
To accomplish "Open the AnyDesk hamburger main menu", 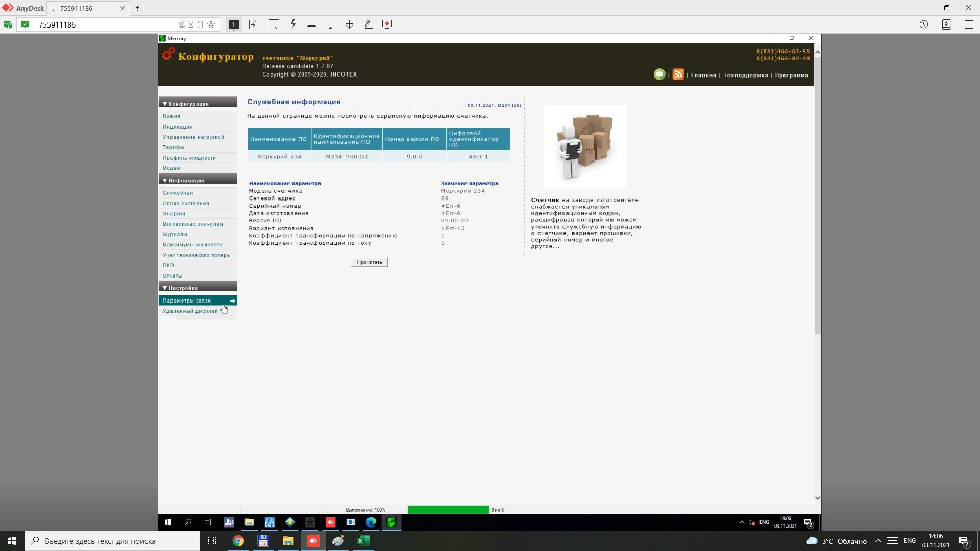I will click(968, 24).
